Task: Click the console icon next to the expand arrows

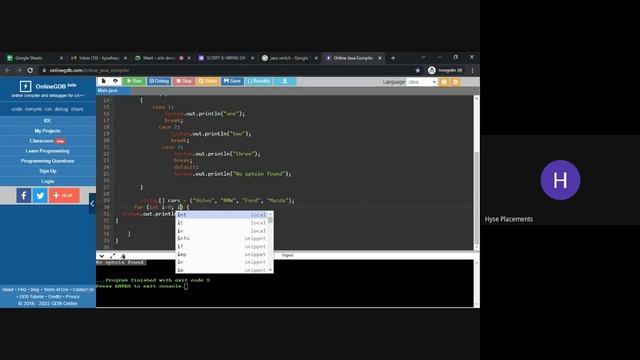Action: click(x=123, y=256)
